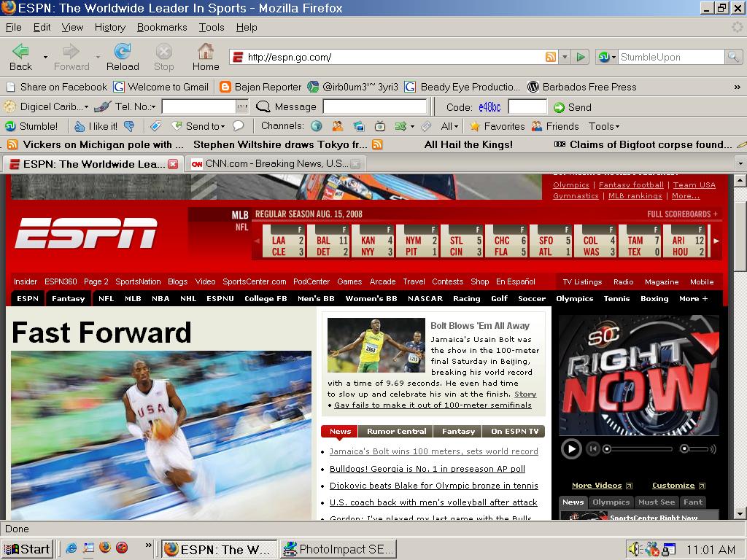The width and height of the screenshot is (747, 560).
Task: Click the Code input field
Action: point(527,107)
